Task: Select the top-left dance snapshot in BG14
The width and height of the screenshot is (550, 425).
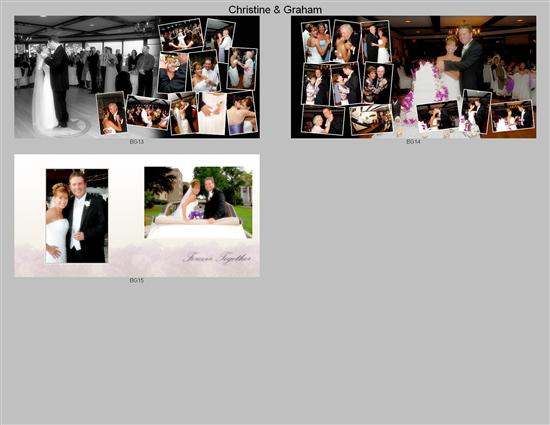Action: click(316, 42)
